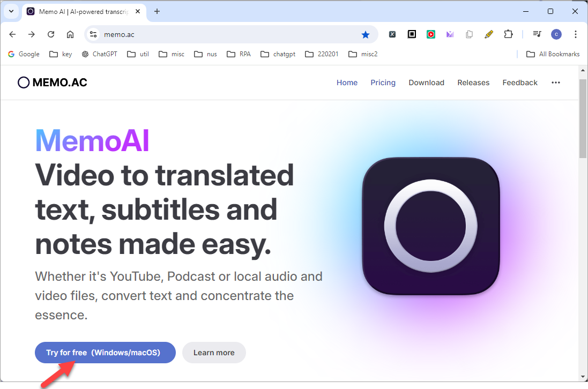Open the media control icon
The width and height of the screenshot is (588, 389).
coord(537,34)
